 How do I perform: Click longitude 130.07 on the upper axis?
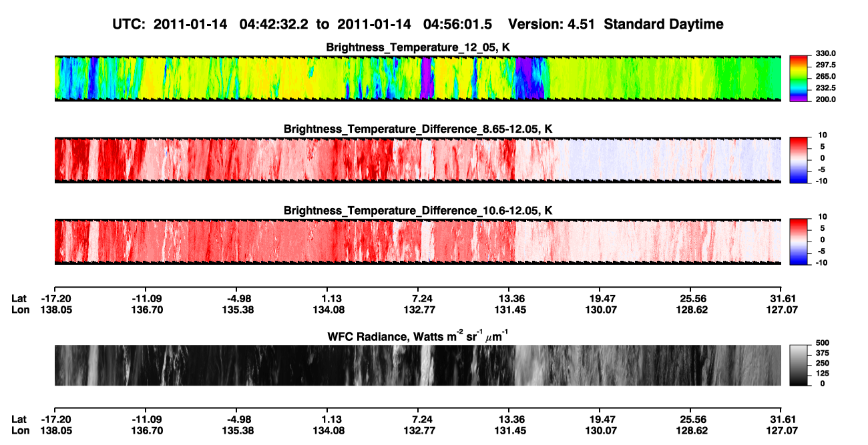(x=600, y=310)
